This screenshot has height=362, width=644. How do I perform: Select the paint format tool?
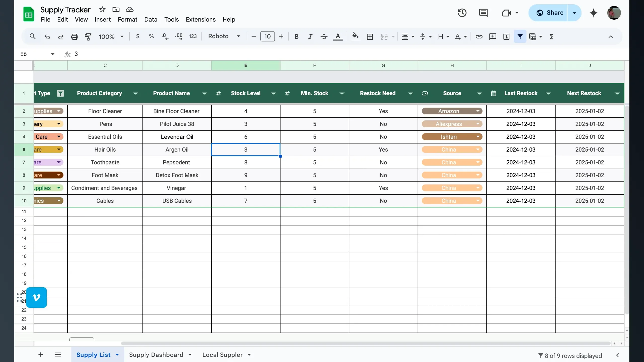[x=88, y=37]
